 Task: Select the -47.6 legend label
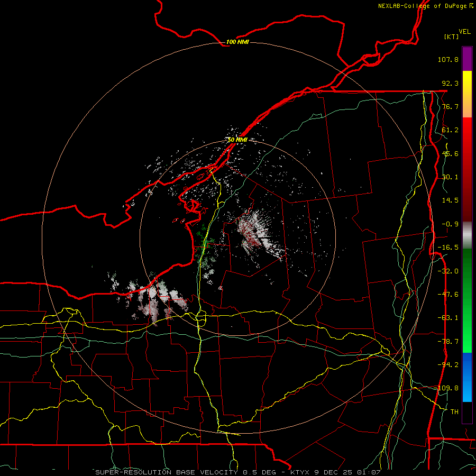pyautogui.click(x=448, y=295)
